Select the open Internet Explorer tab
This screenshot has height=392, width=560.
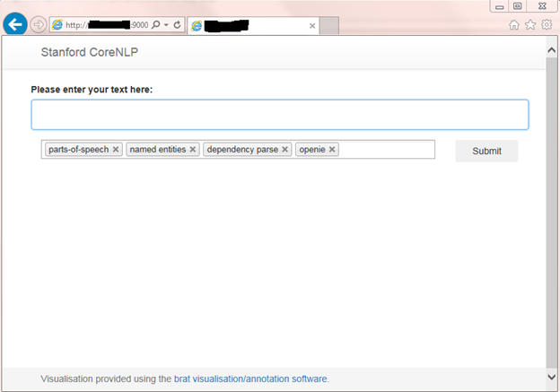253,26
